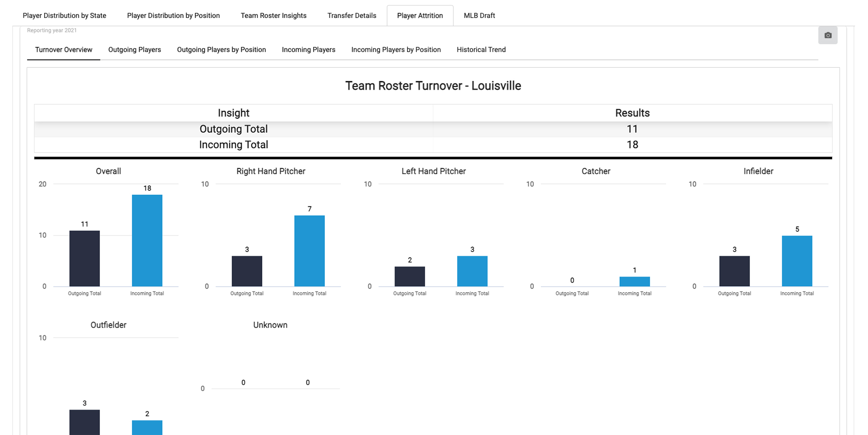Click the Infielder outgoing bar
Viewport: 868px width, 435px height.
coord(734,271)
